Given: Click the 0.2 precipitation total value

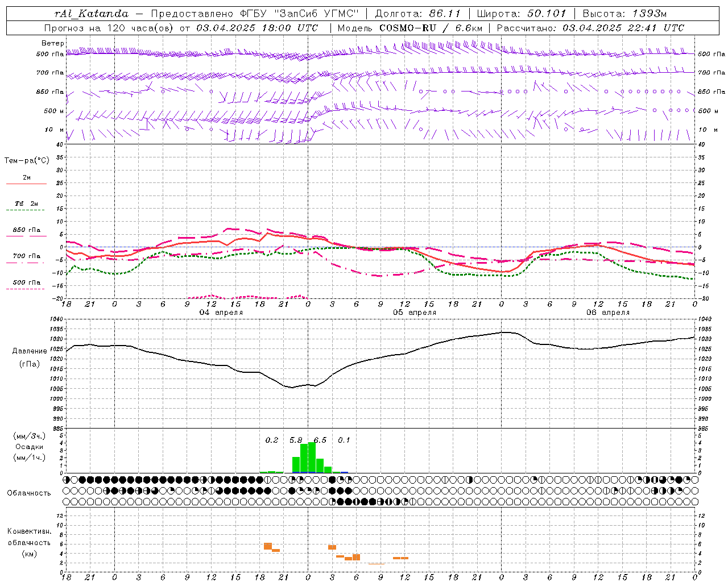Looking at the screenshot, I should 272,440.
